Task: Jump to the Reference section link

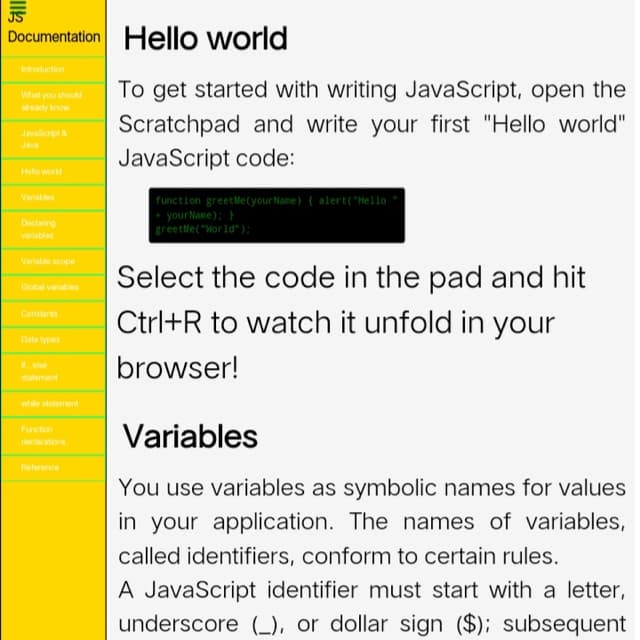Action: point(53,468)
